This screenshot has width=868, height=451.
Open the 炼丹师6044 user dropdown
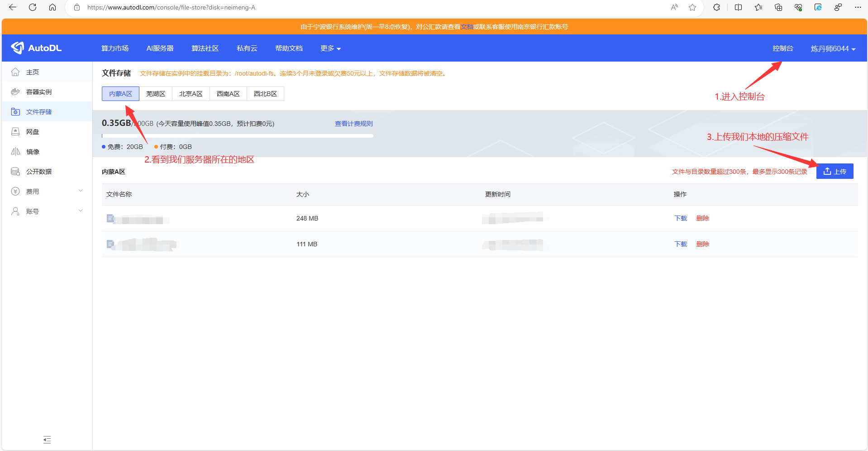(x=833, y=48)
